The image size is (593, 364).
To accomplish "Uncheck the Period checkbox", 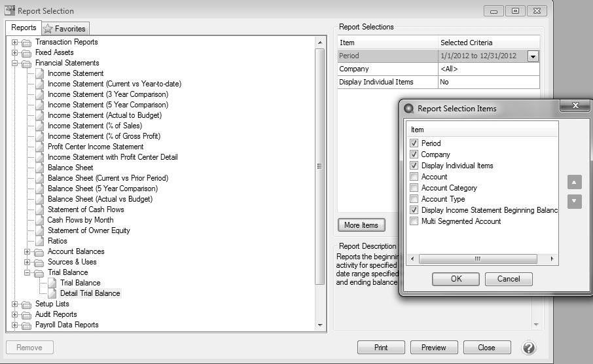I will [x=414, y=143].
